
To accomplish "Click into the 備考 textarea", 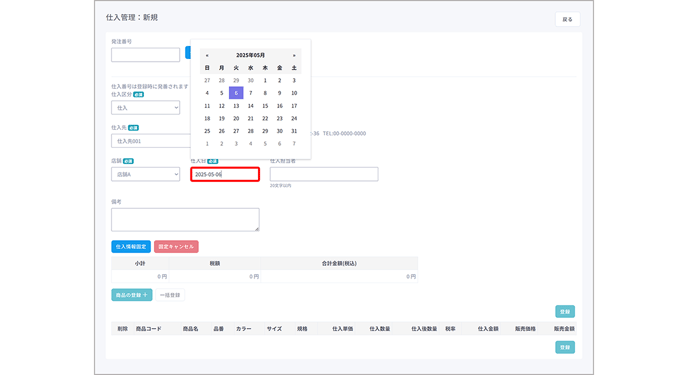I will 185,220.
